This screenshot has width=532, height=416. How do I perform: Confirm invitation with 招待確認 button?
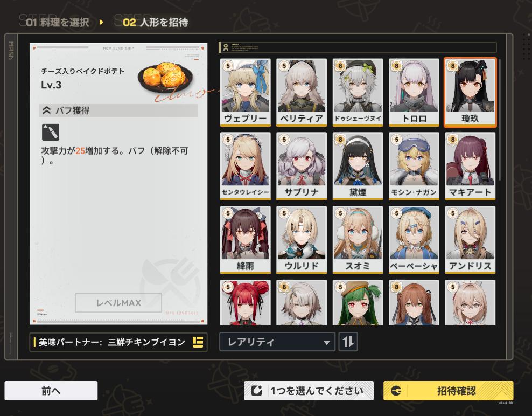448,391
